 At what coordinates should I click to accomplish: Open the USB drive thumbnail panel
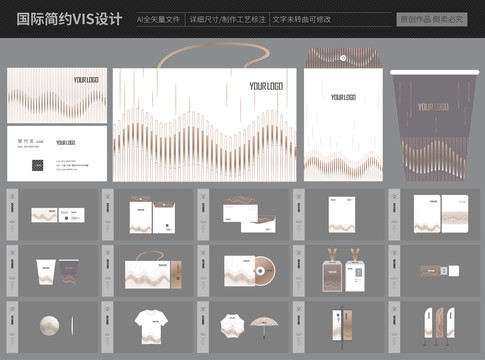434,271
